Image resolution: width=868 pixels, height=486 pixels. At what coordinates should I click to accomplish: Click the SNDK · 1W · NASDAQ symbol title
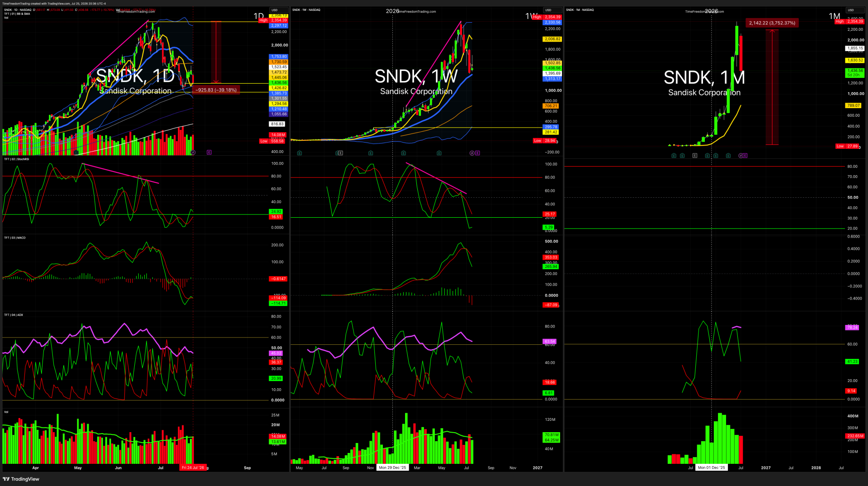[x=306, y=10]
